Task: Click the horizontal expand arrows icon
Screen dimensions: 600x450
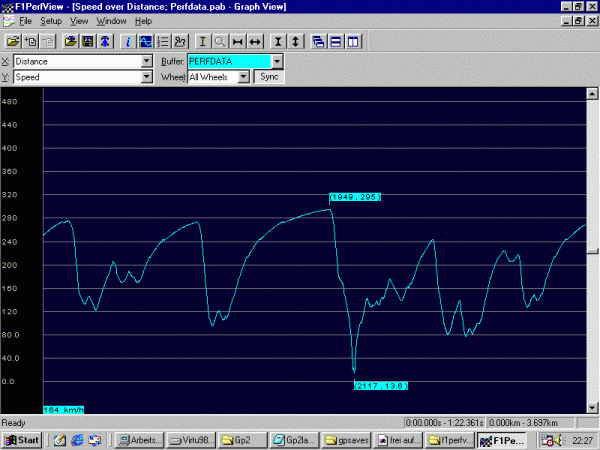Action: tap(255, 42)
